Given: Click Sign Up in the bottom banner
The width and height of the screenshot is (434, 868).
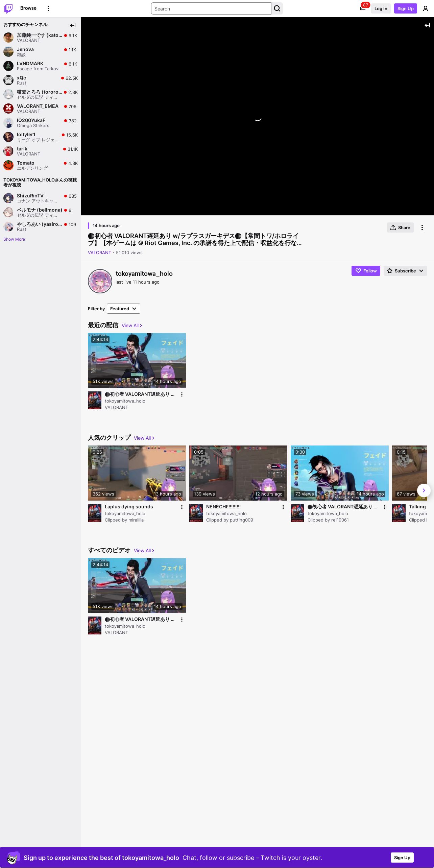Looking at the screenshot, I should [402, 858].
